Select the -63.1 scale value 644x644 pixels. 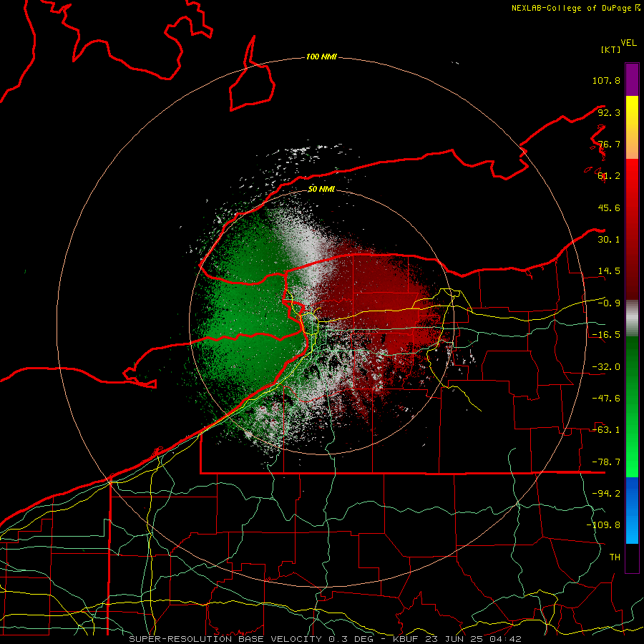(606, 430)
